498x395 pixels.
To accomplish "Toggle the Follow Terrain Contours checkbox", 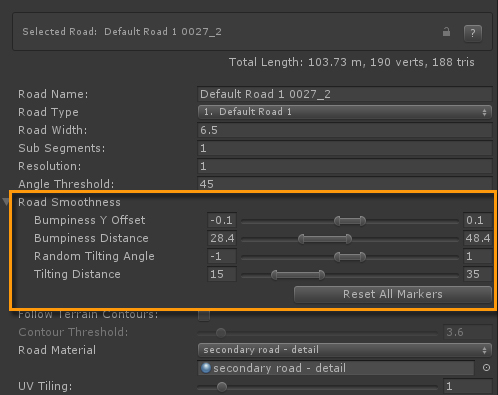I will tap(204, 315).
